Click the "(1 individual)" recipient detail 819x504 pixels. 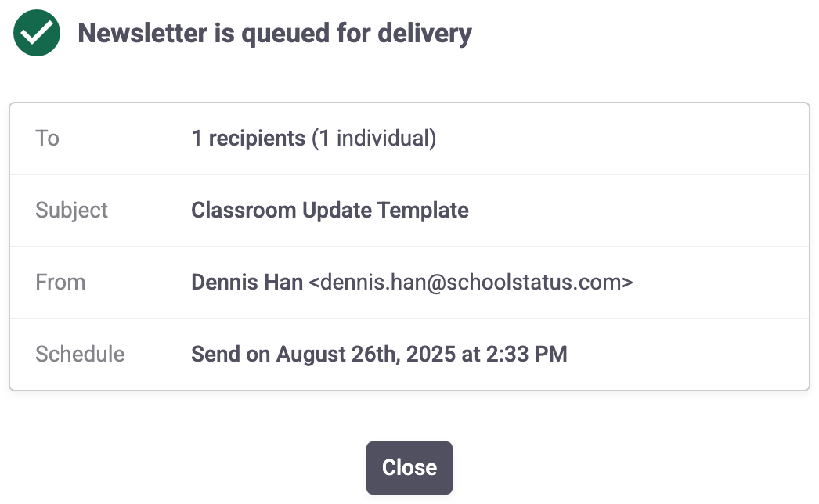click(373, 139)
